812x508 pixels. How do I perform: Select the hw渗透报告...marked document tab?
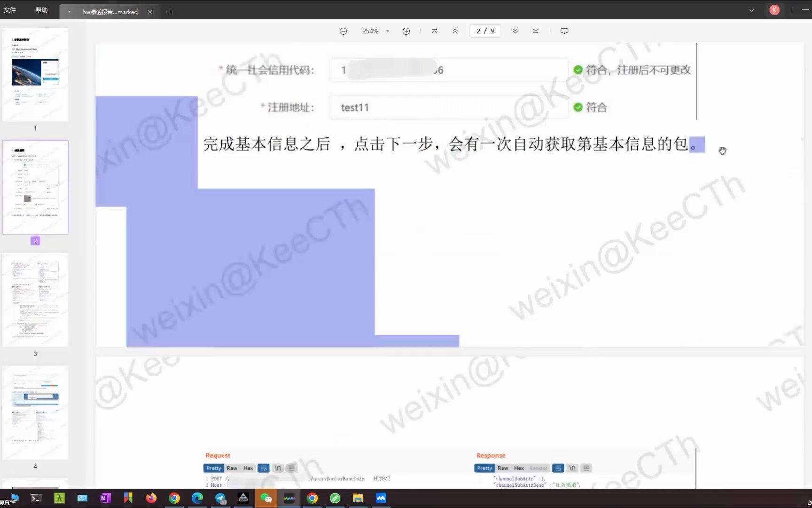tap(109, 12)
